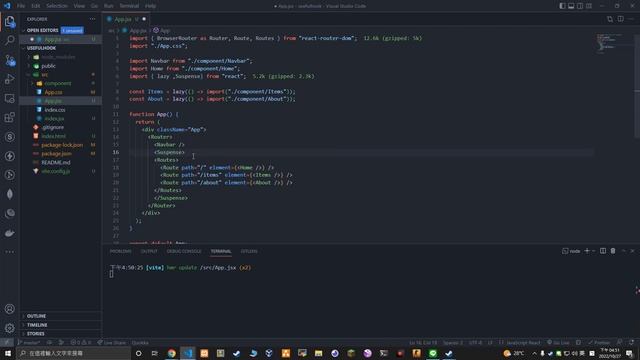Expand the node_modules folder
Screen dimensions: 640x360
pyautogui.click(x=58, y=57)
